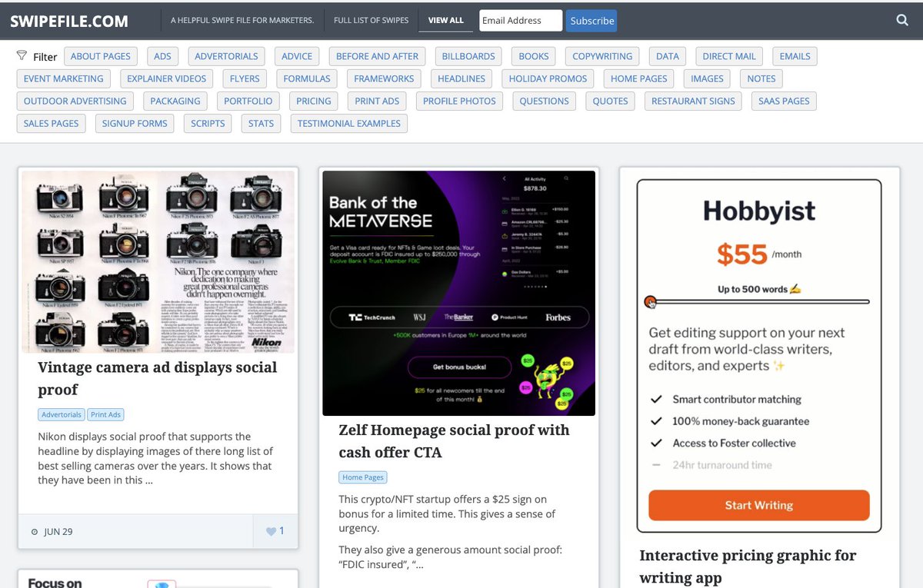Viewport: 923px width, 588px height.
Task: Click the JUN 29 clock date
Action: (x=52, y=531)
